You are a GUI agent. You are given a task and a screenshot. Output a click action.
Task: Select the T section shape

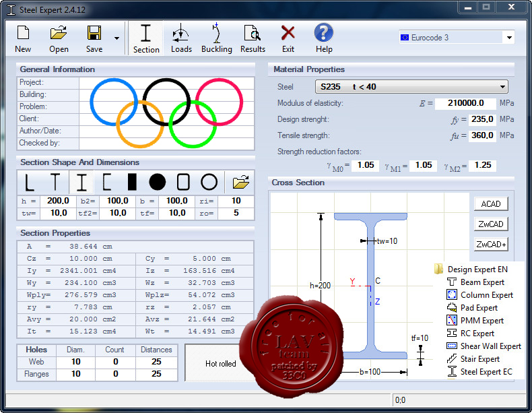pyautogui.click(x=55, y=182)
